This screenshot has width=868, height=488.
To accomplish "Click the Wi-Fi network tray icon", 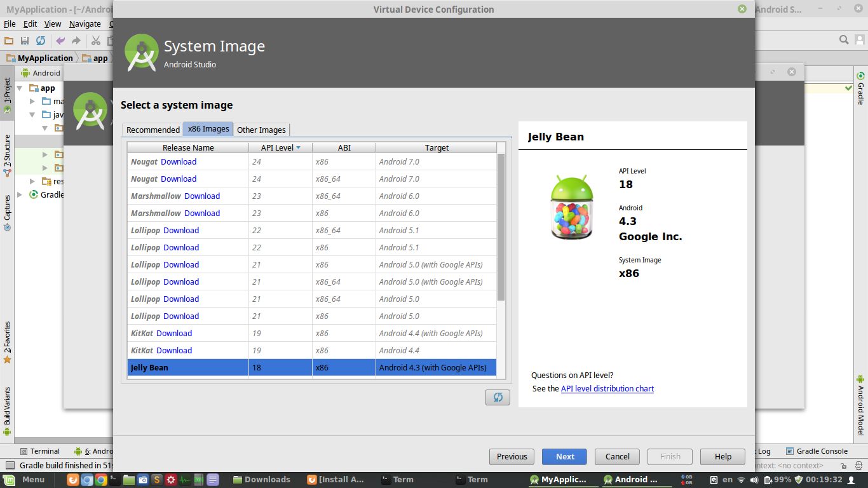I will click(x=741, y=480).
